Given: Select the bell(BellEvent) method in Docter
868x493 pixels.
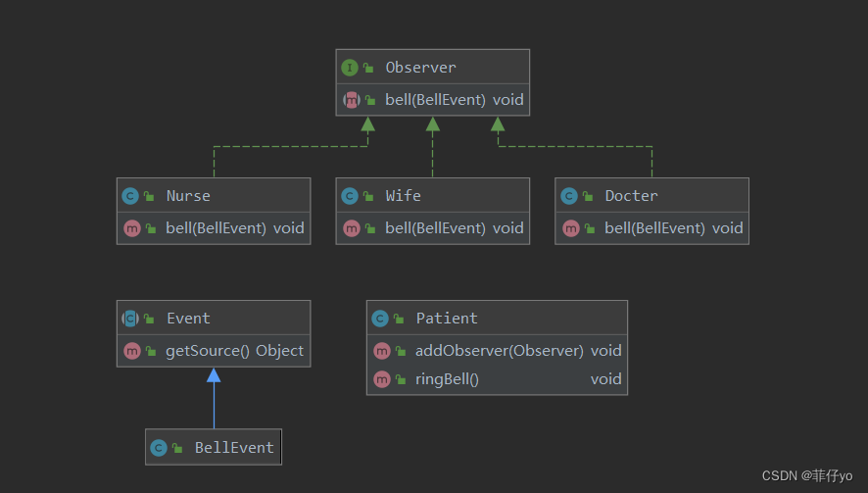Looking at the screenshot, I should click(652, 228).
